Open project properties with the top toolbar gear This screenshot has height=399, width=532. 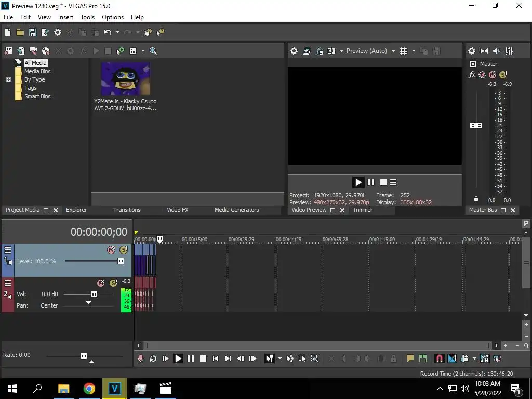point(58,32)
